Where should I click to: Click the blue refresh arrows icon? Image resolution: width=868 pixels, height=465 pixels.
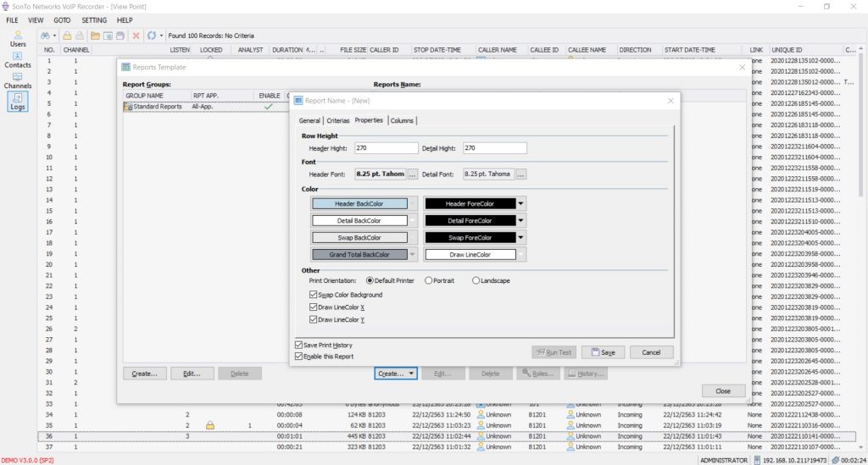(151, 36)
